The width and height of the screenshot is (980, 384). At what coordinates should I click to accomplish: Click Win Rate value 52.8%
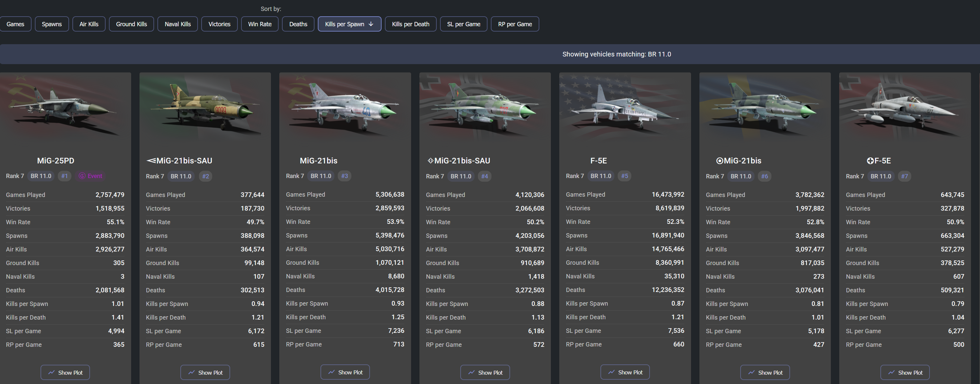click(x=815, y=222)
